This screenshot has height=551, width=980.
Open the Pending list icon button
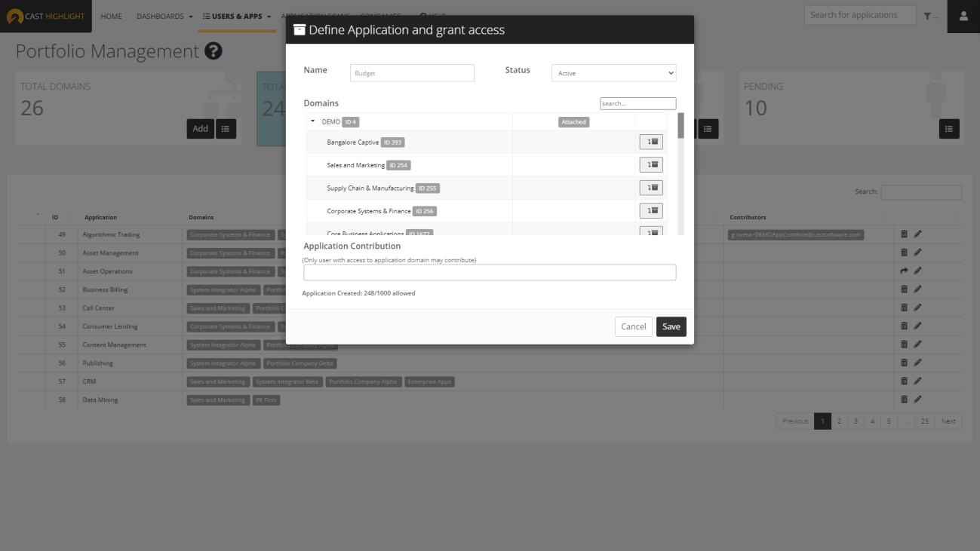[948, 129]
